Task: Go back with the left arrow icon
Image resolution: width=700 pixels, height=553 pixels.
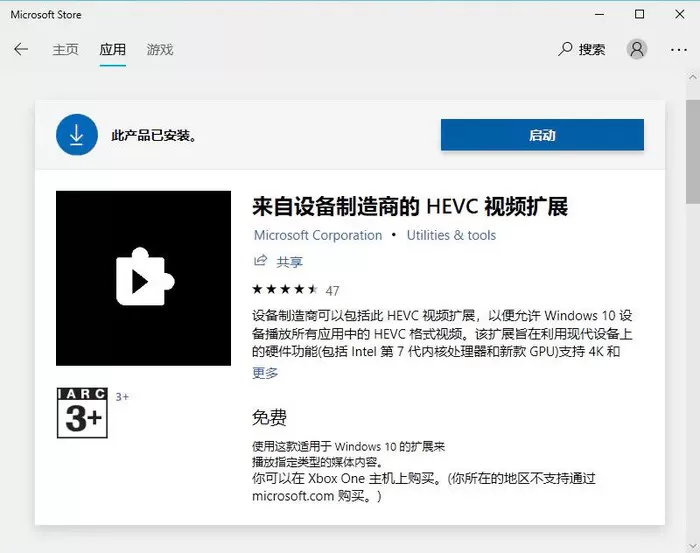Action: point(21,49)
